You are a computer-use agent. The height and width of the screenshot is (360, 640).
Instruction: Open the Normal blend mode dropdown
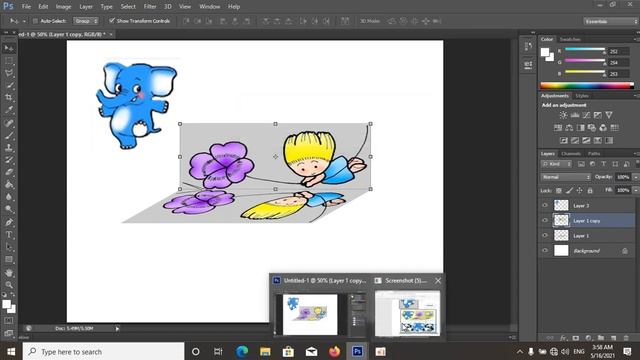(566, 177)
